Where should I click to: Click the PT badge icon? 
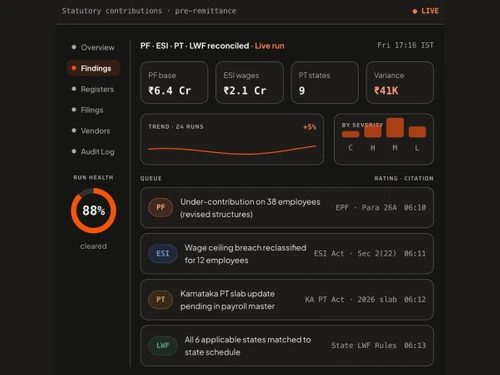point(161,299)
